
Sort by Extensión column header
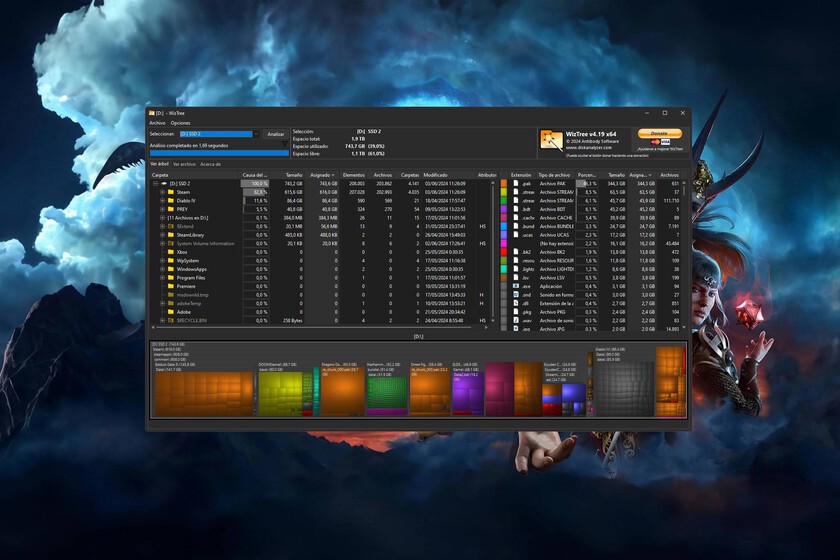pyautogui.click(x=522, y=175)
